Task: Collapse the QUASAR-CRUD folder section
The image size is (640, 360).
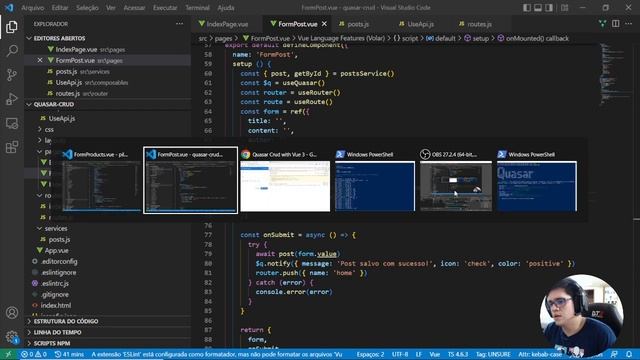Action: (53, 104)
